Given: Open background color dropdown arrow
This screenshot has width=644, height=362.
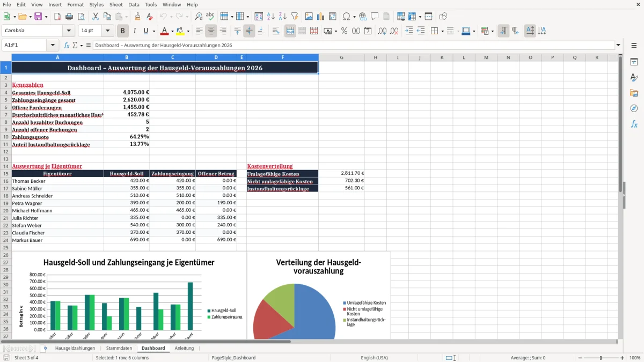Looking at the screenshot, I should [188, 31].
